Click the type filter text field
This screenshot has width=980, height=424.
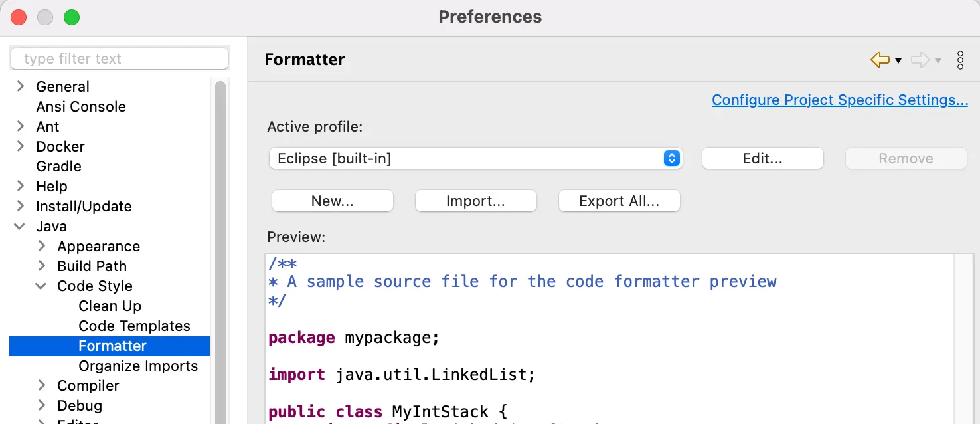(120, 59)
